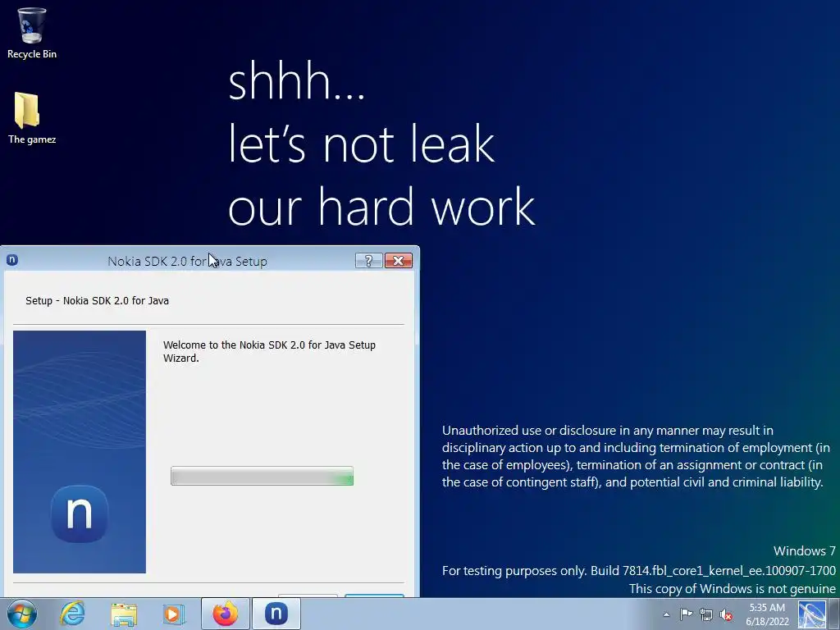This screenshot has width=840, height=630.
Task: Show hidden system tray icons
Action: pos(666,614)
